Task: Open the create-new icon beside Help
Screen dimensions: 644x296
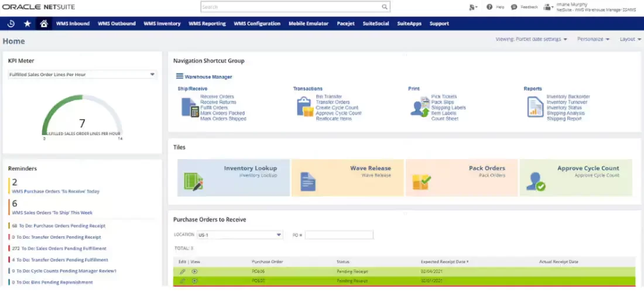Action: [x=472, y=7]
